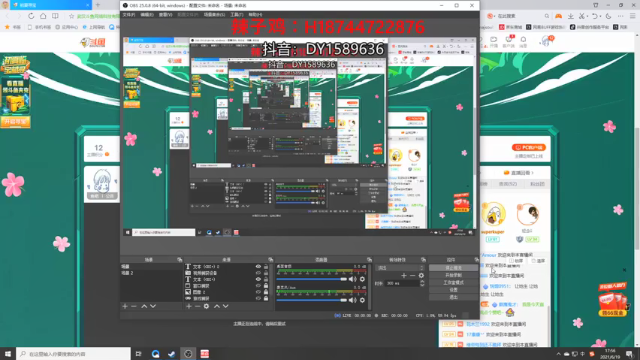
Task: Toggle visibility of second text source row
Action: click(x=258, y=279)
